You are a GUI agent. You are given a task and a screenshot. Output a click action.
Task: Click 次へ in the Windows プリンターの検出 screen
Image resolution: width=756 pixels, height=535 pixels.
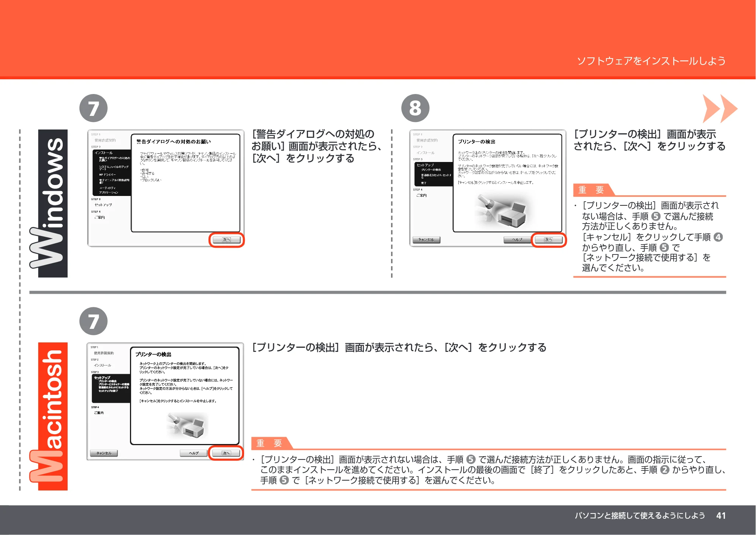coord(549,240)
